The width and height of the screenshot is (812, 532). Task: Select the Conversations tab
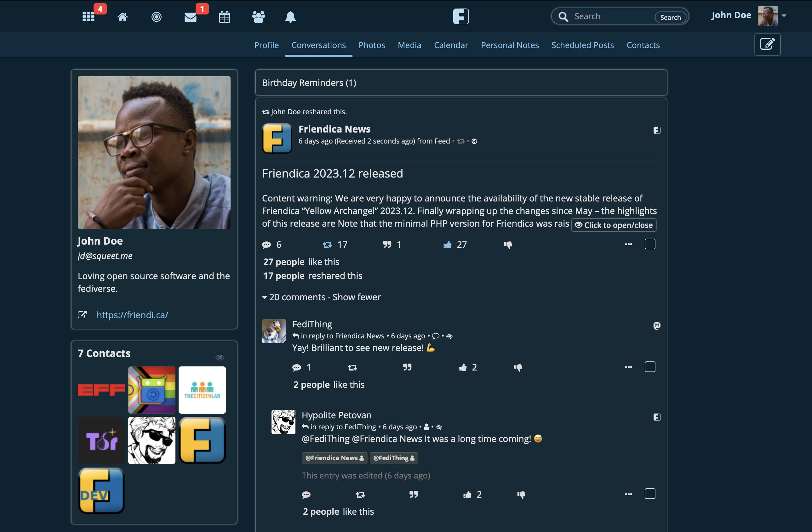[x=319, y=44]
